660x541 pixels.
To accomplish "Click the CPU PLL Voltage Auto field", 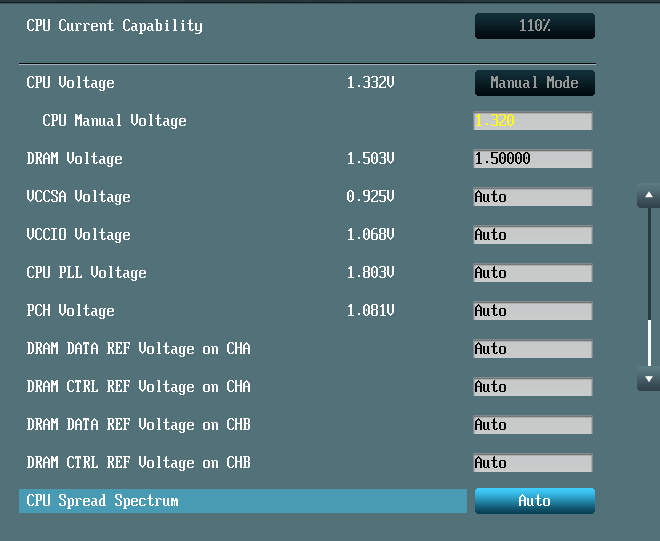I will (533, 273).
